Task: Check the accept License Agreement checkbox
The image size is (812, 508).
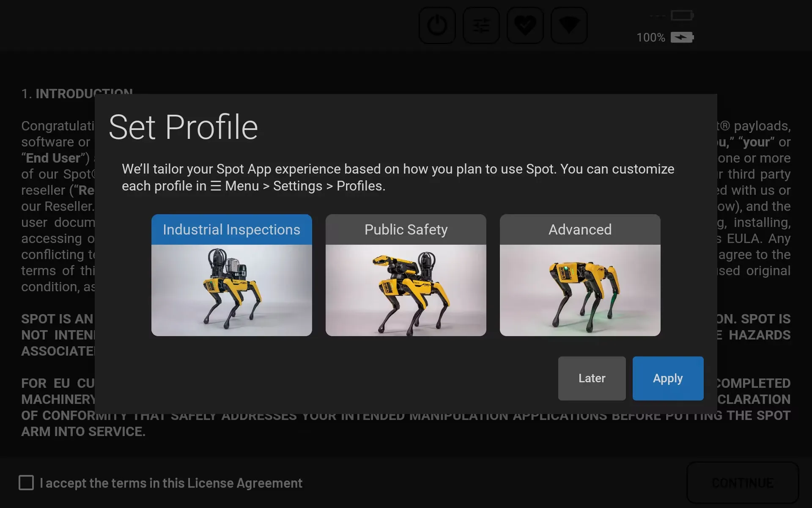Action: [x=26, y=483]
